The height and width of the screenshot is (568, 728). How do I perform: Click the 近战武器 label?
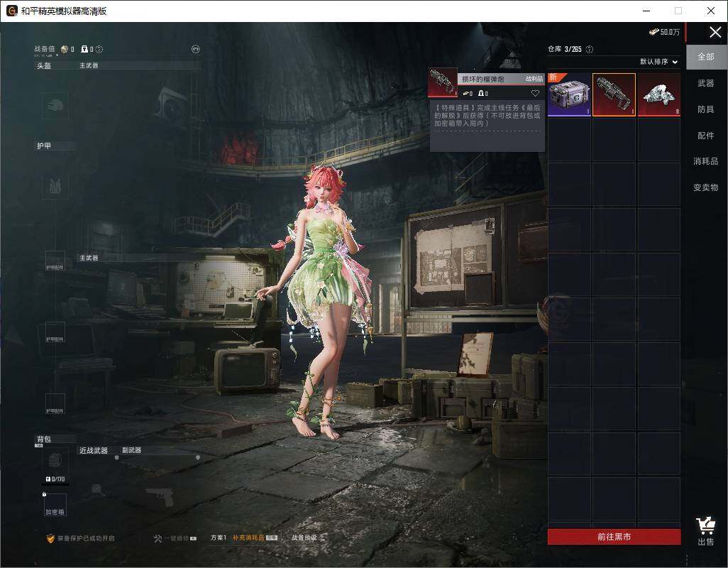click(94, 451)
